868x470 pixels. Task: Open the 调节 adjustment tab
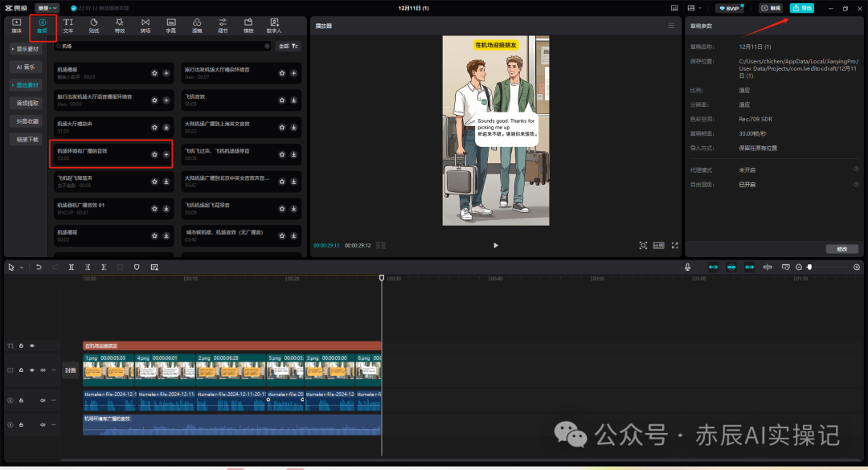[223, 26]
